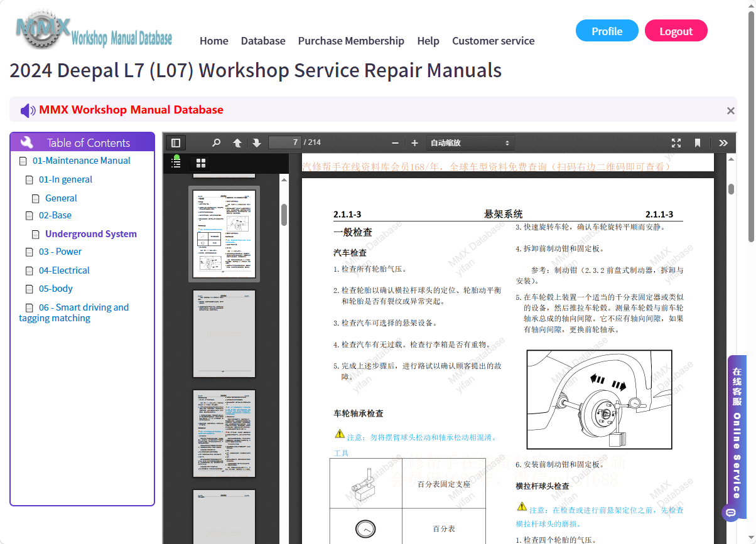Open the Help menu item

pyautogui.click(x=428, y=41)
